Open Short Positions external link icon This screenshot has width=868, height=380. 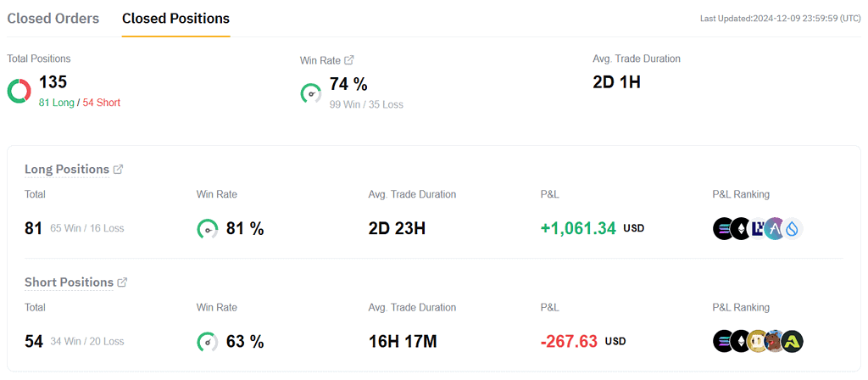click(x=122, y=282)
